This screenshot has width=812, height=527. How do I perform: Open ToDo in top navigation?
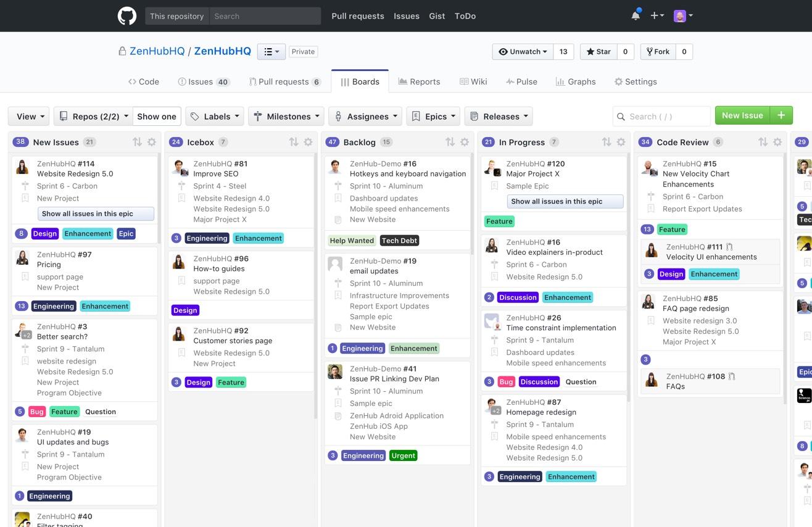pyautogui.click(x=465, y=16)
